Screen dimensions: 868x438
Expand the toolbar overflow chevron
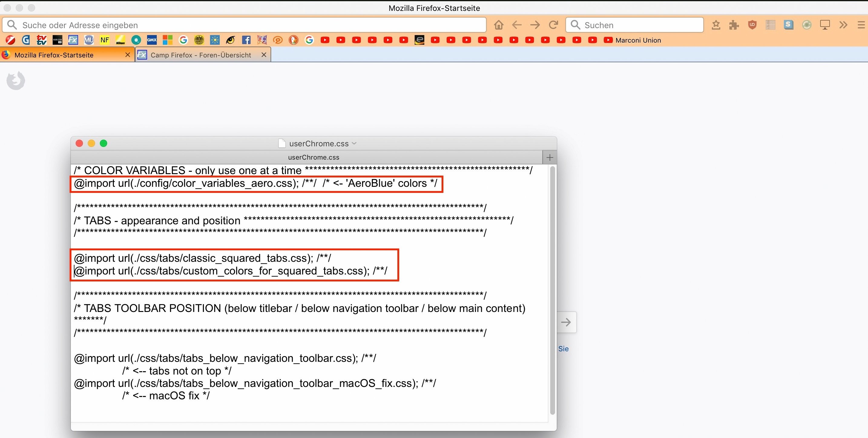843,25
